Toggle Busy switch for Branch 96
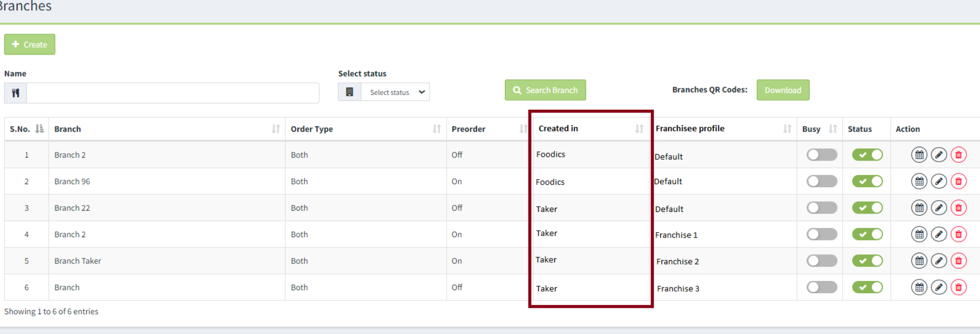The width and height of the screenshot is (980, 334). tap(822, 181)
